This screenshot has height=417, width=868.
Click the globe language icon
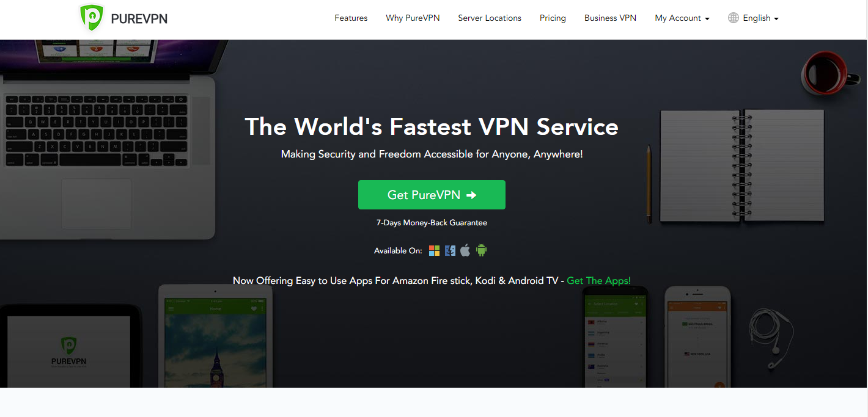(734, 18)
